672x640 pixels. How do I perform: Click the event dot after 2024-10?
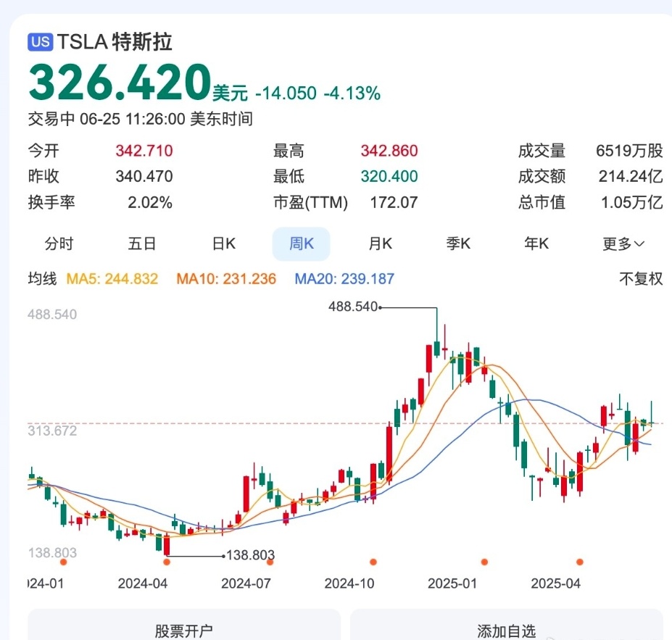pyautogui.click(x=373, y=562)
